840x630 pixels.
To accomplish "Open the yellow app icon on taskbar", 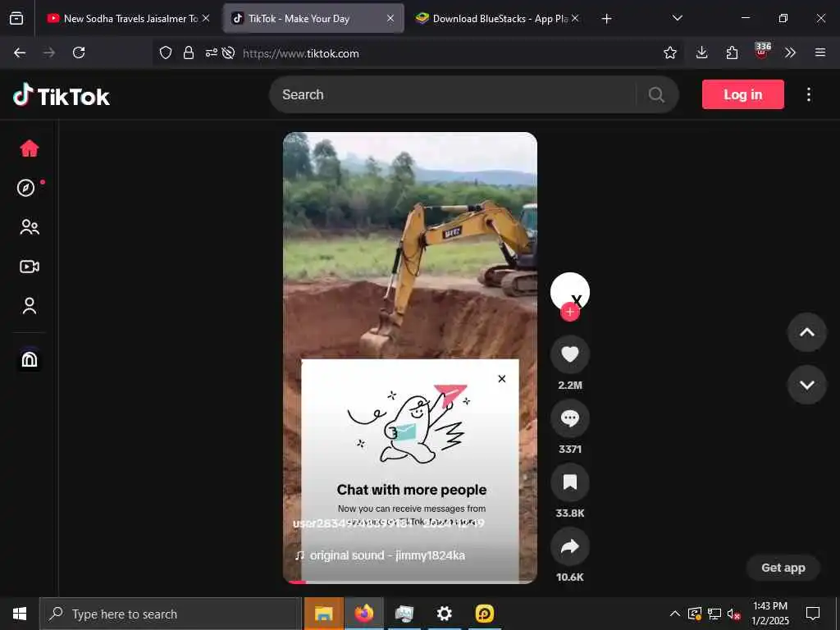I will click(484, 614).
